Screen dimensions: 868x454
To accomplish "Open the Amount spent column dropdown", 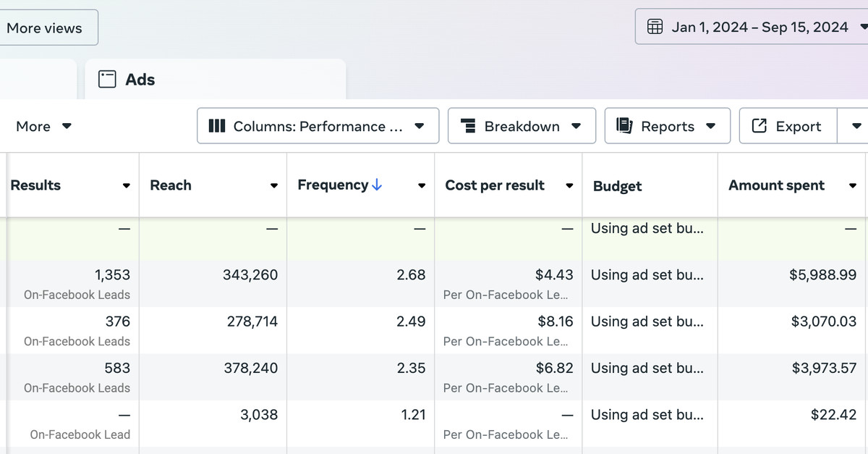I will pos(853,186).
